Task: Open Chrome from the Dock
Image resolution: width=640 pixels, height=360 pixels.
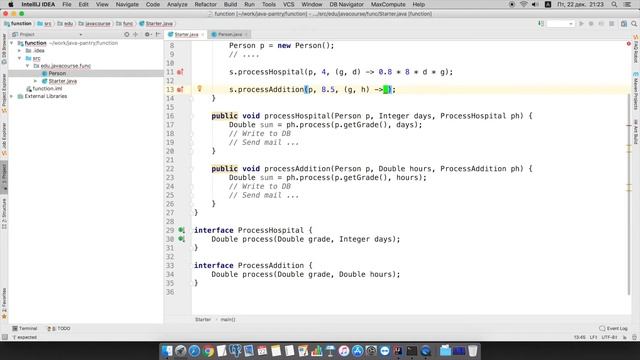Action: [x=208, y=351]
